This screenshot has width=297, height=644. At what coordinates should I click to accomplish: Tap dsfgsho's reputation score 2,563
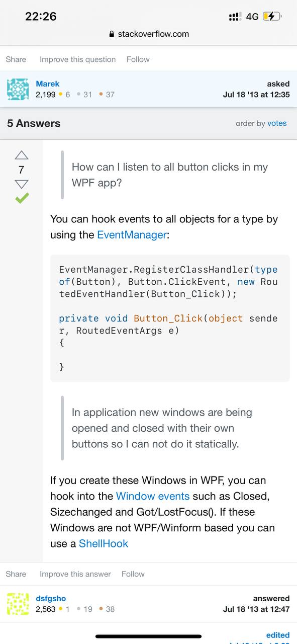[x=46, y=609]
